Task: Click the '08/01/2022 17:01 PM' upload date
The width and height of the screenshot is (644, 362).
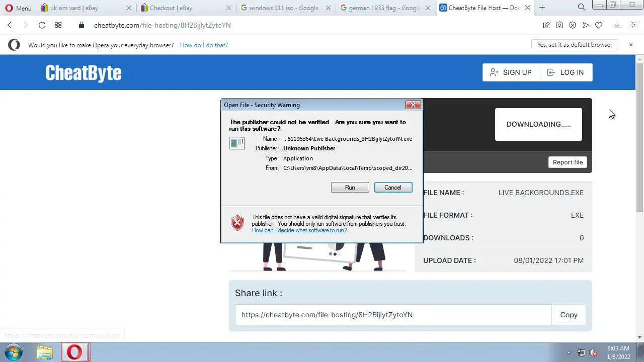Action: (548, 260)
